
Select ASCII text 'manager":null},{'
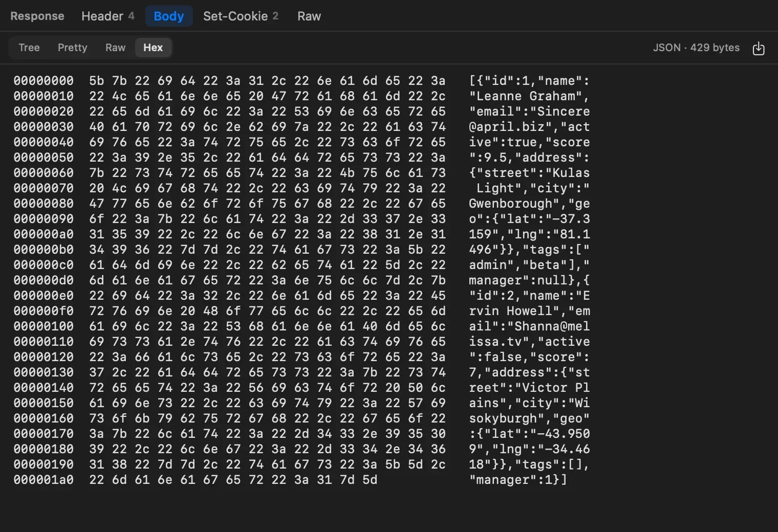[529, 280]
